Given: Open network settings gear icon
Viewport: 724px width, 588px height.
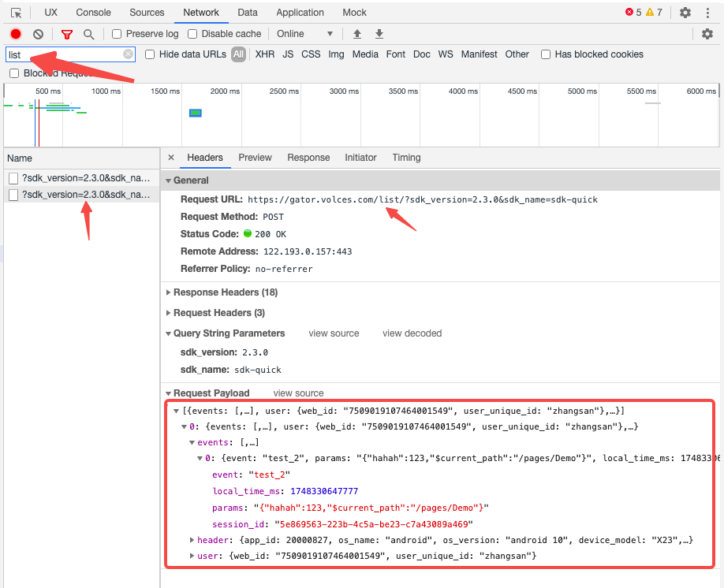Looking at the screenshot, I should (707, 34).
